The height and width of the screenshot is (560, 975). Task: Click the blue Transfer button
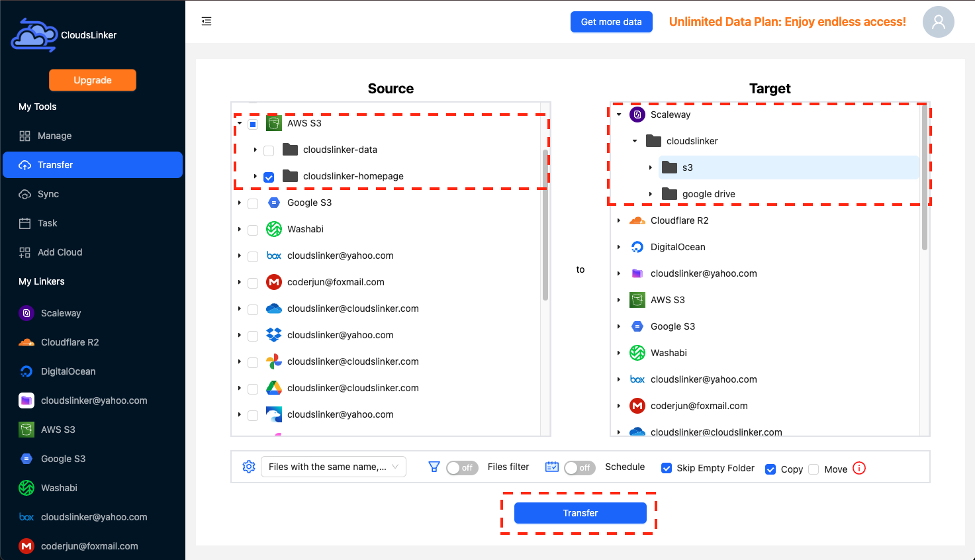(x=580, y=513)
